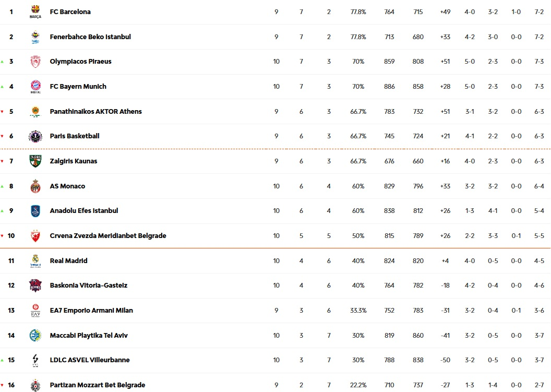This screenshot has width=551, height=392.
Task: Click the Baskonia Vitoria-Gasteiz team logo
Action: 35,286
